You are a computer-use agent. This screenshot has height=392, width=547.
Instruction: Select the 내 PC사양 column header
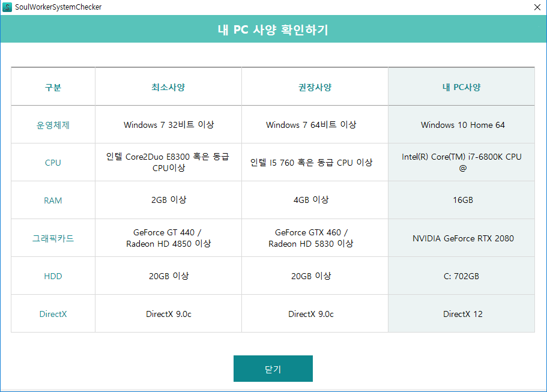461,87
